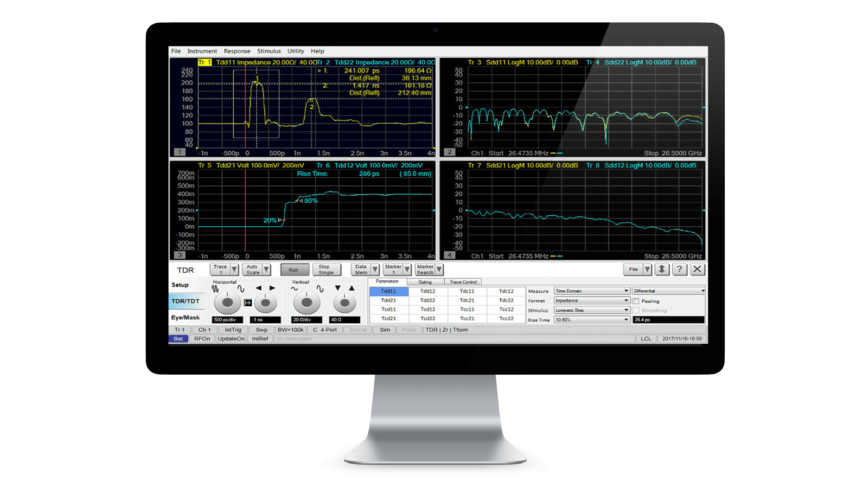The width and height of the screenshot is (868, 488).
Task: Toggle UpdateOn in the status bar
Action: pyautogui.click(x=231, y=339)
